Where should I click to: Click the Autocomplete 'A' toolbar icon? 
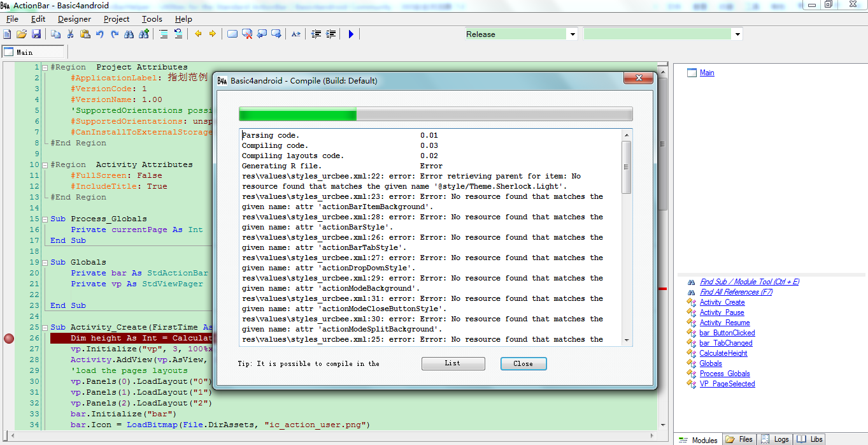[x=296, y=34]
